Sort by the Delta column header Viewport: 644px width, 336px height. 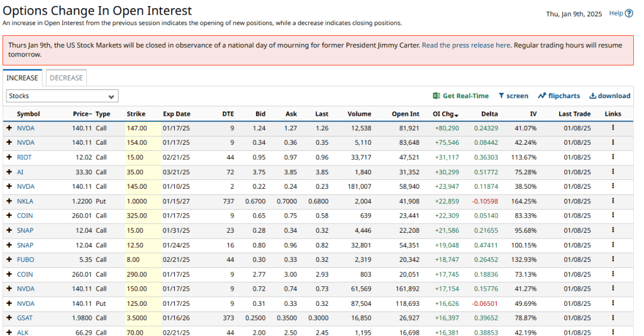click(x=489, y=114)
